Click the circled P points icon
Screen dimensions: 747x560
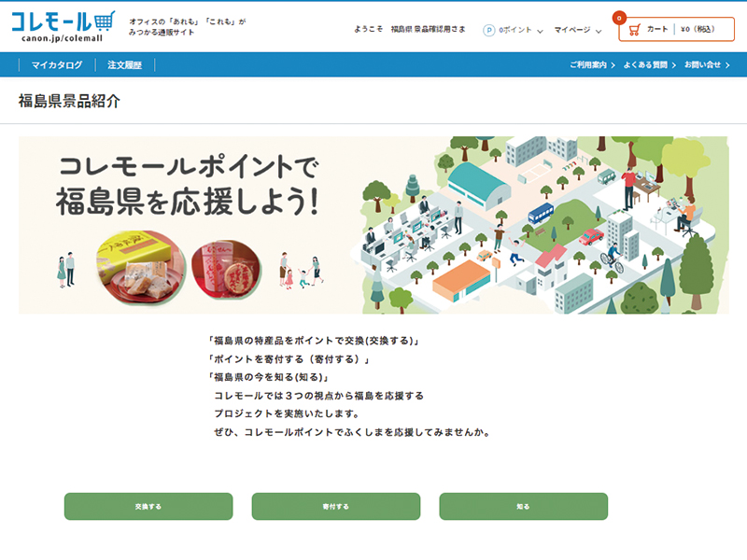tap(488, 30)
